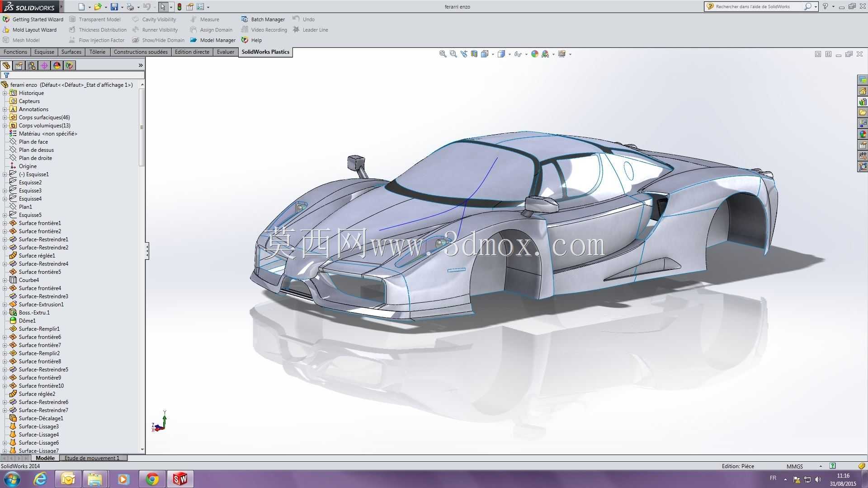Viewport: 868px width, 488px height.
Task: Switch to the Surfaces tab
Action: (x=71, y=52)
